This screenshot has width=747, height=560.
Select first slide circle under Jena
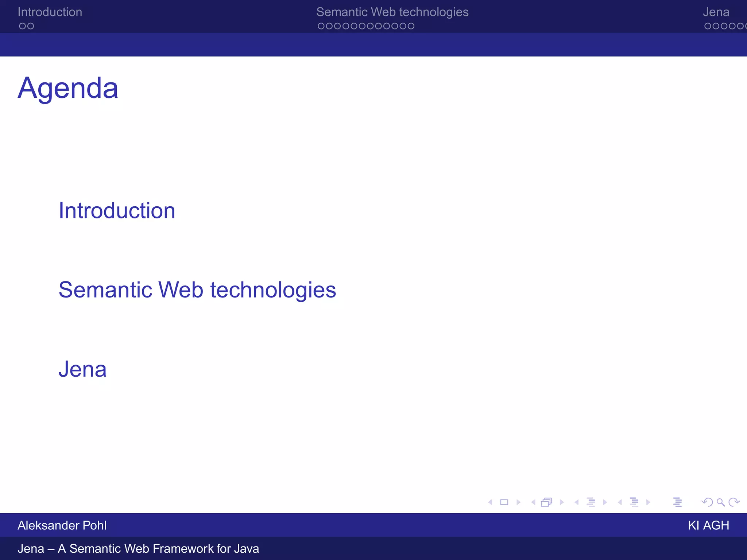coord(708,26)
